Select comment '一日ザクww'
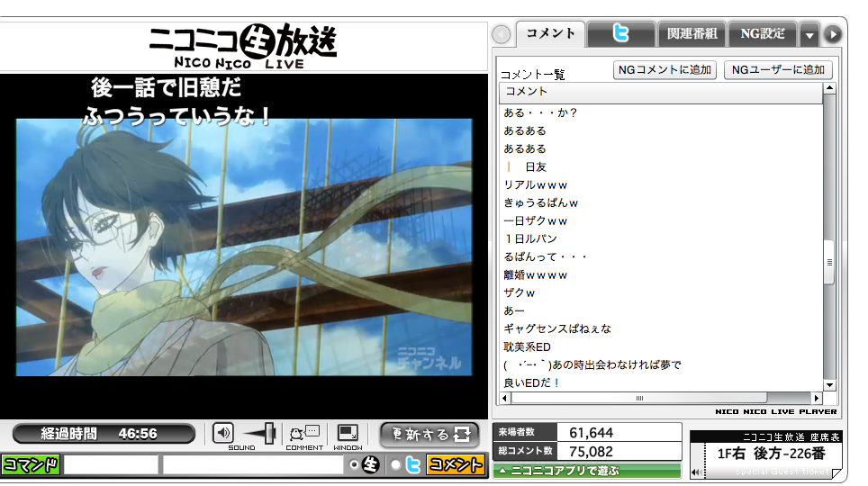The image size is (868, 486). click(x=535, y=220)
